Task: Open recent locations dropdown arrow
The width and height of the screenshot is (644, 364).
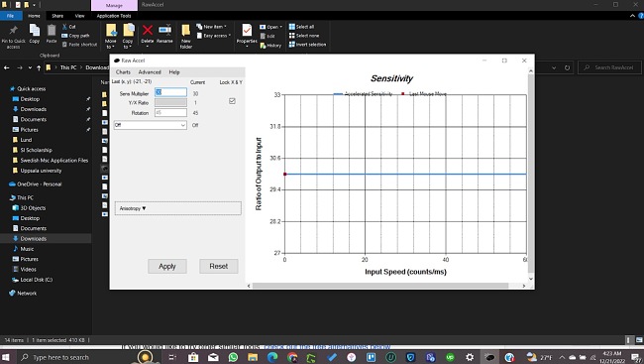Action: point(30,67)
